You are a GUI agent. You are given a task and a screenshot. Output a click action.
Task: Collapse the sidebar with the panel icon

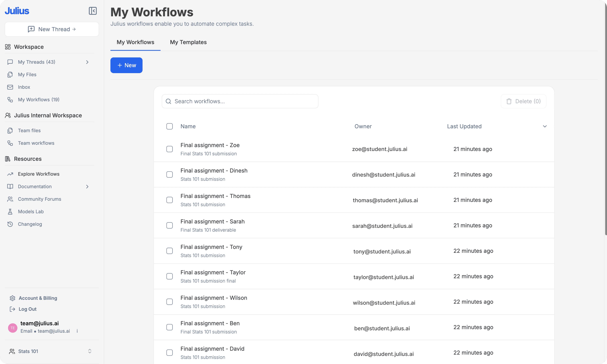(93, 11)
